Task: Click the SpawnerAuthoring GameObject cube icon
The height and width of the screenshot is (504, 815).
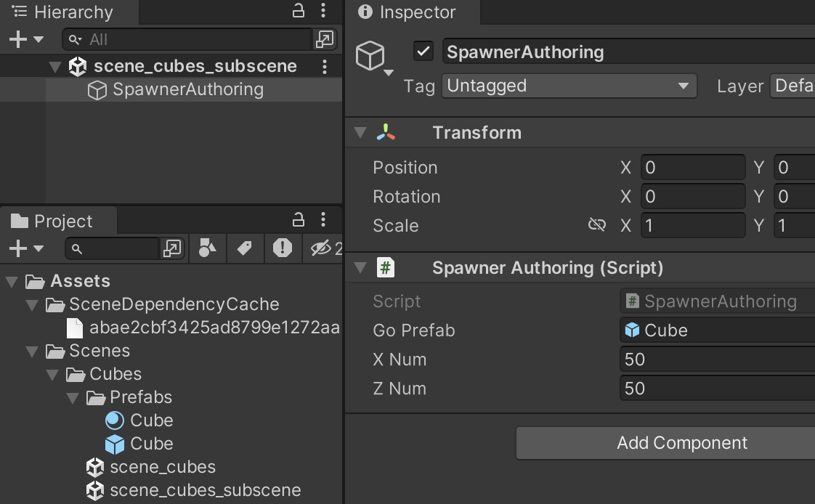Action: [x=97, y=90]
